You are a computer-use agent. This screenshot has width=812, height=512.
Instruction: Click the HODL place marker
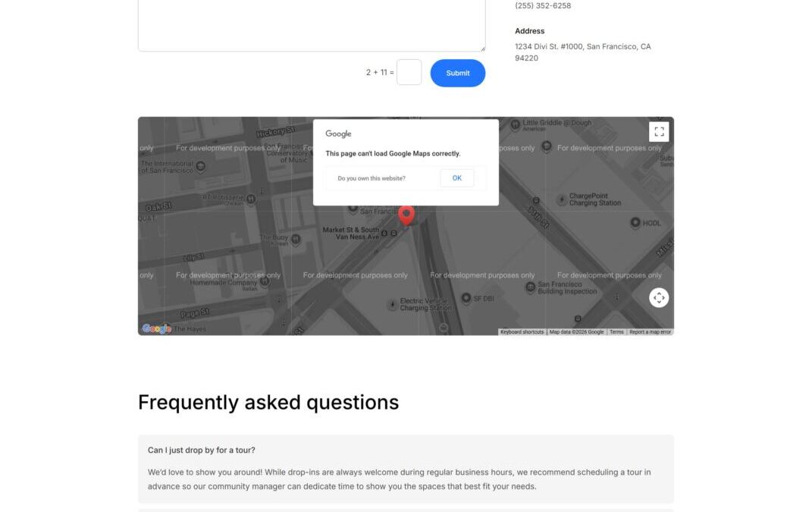(x=635, y=222)
